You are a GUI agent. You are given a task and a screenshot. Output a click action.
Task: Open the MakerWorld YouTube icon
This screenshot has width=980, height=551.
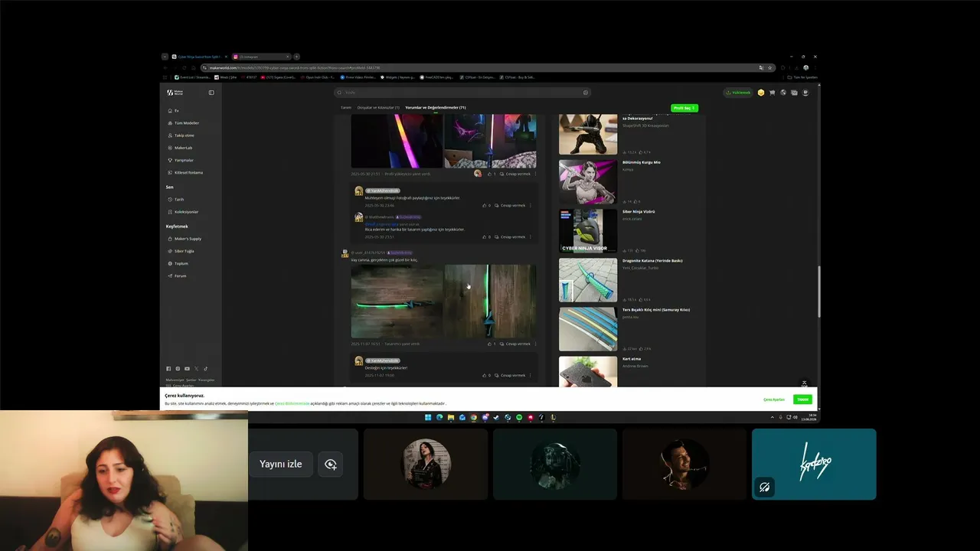click(x=188, y=369)
